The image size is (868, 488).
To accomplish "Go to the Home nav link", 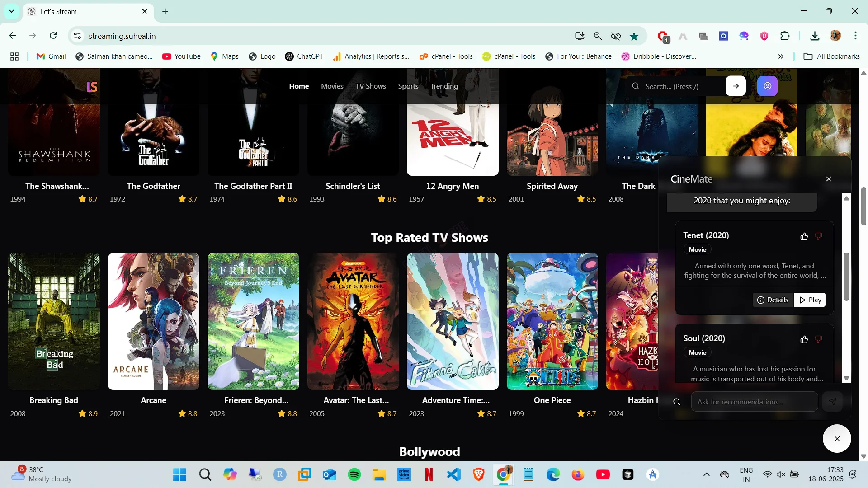I will click(299, 86).
